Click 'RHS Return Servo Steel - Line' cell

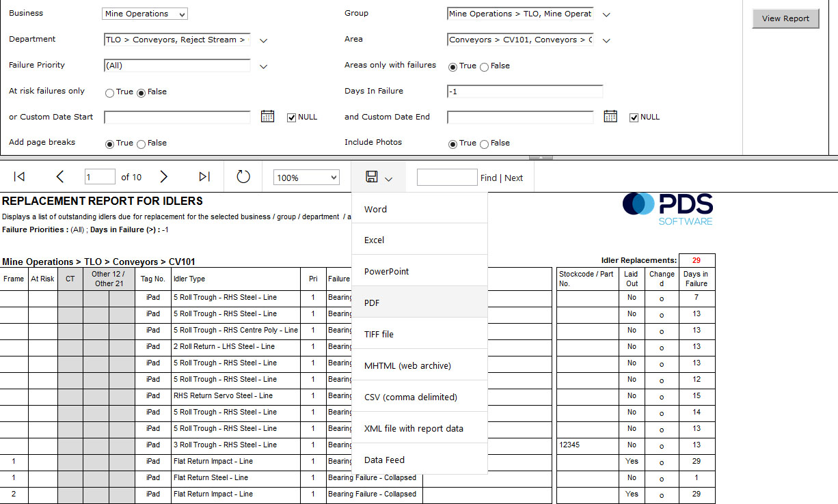click(236, 395)
